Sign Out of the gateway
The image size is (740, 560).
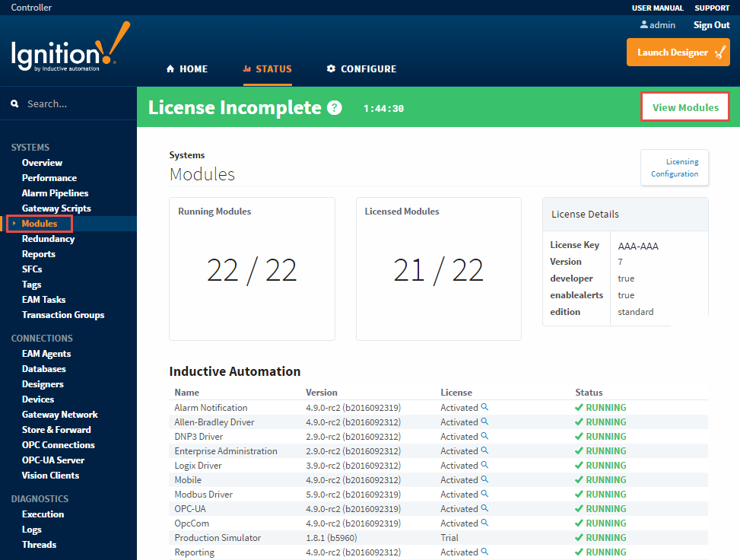coord(711,24)
